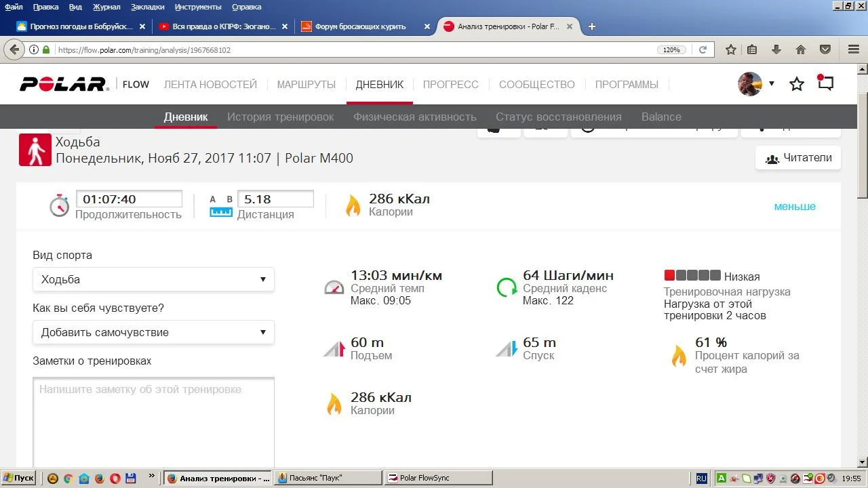The height and width of the screenshot is (488, 868).
Task: Open the Инструменты menu
Action: (x=198, y=7)
